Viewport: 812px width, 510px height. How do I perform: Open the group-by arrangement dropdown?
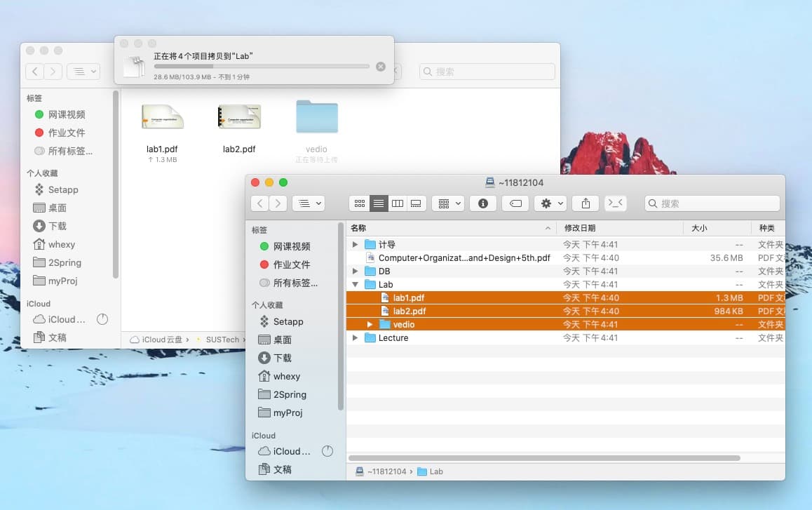[x=448, y=203]
